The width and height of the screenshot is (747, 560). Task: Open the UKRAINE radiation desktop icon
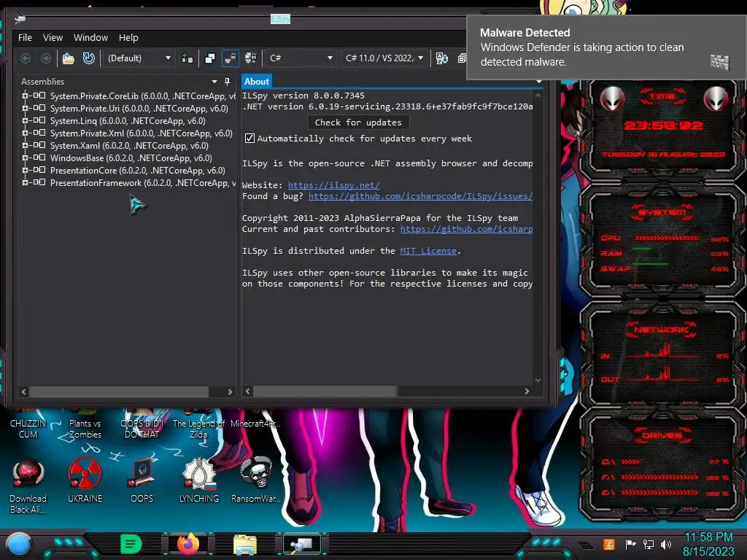[85, 480]
